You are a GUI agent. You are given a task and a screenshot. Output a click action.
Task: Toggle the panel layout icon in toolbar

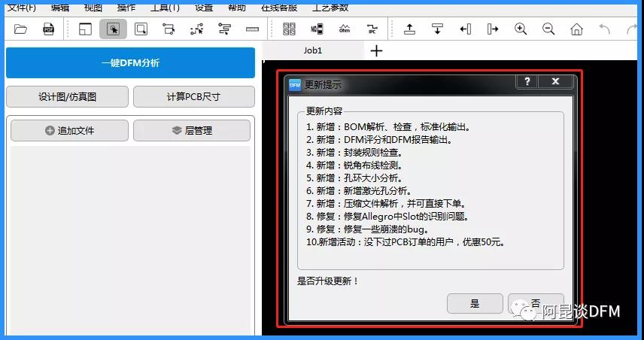click(85, 29)
